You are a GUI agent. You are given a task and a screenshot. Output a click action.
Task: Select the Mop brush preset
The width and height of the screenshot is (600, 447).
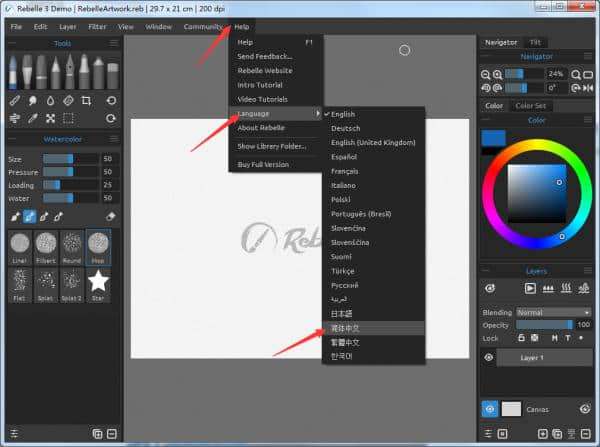[x=98, y=244]
